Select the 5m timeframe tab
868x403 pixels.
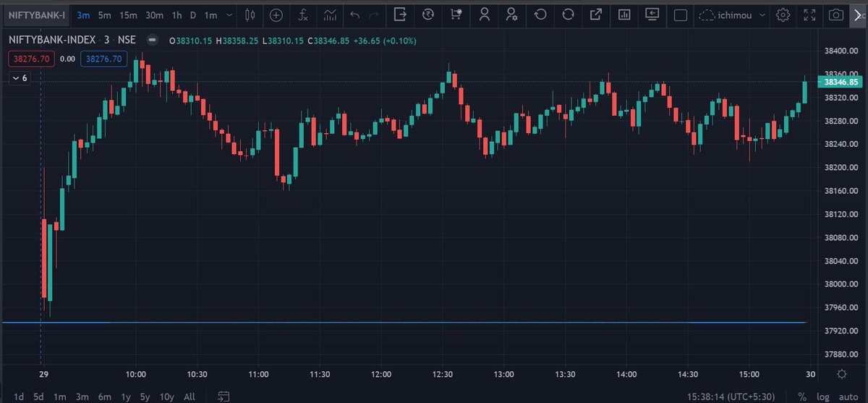click(x=105, y=14)
